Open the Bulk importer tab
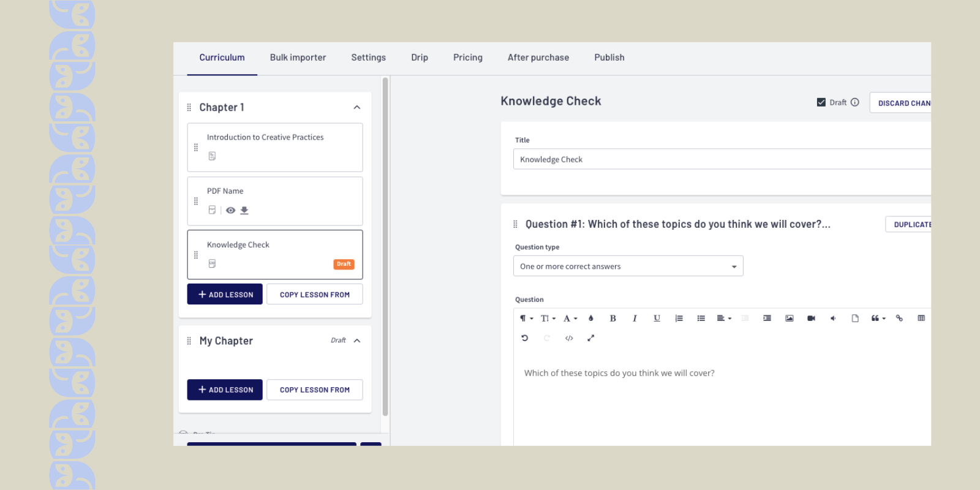Screen dimensions: 980x490 298,58
